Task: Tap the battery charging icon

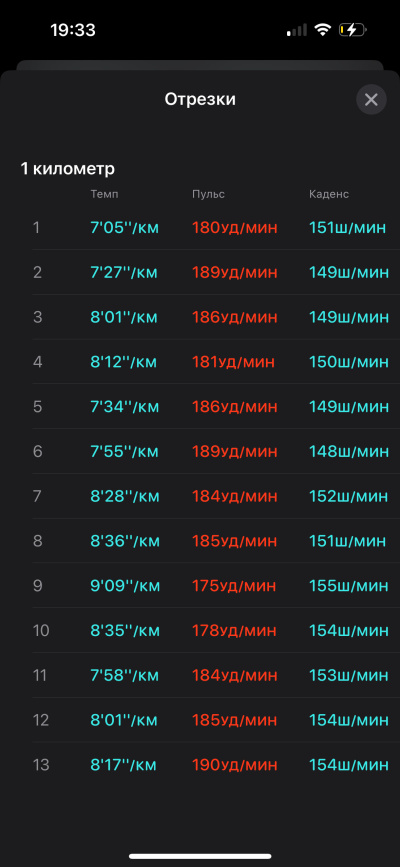Action: [x=352, y=30]
